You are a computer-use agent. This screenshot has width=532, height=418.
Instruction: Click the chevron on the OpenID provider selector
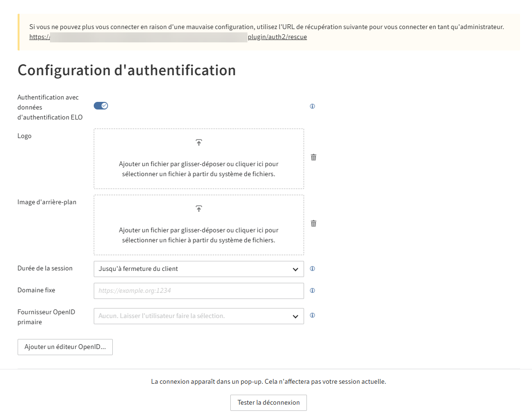click(296, 316)
